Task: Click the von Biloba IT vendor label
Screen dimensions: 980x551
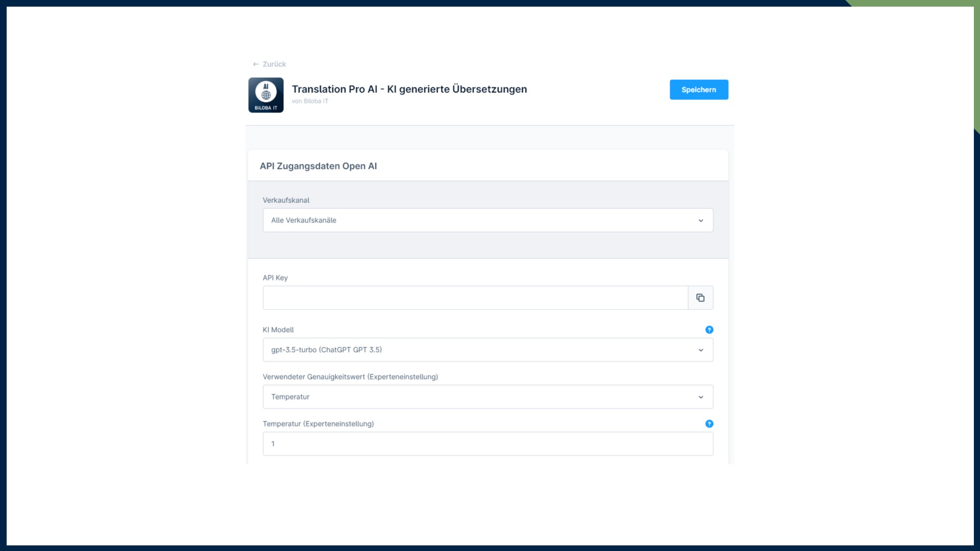Action: tap(309, 101)
